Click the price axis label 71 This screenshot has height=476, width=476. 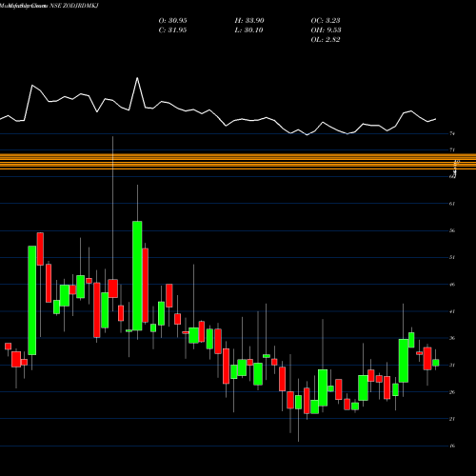pyautogui.click(x=452, y=149)
